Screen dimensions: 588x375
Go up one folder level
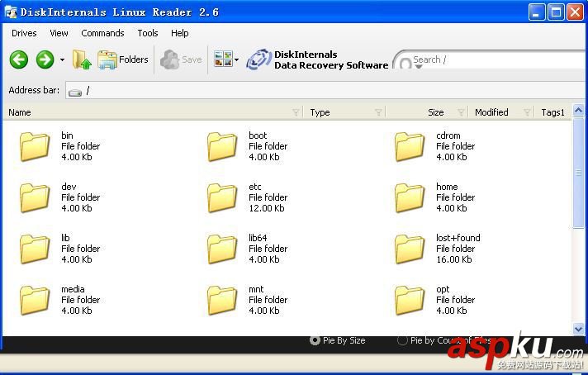[x=82, y=59]
